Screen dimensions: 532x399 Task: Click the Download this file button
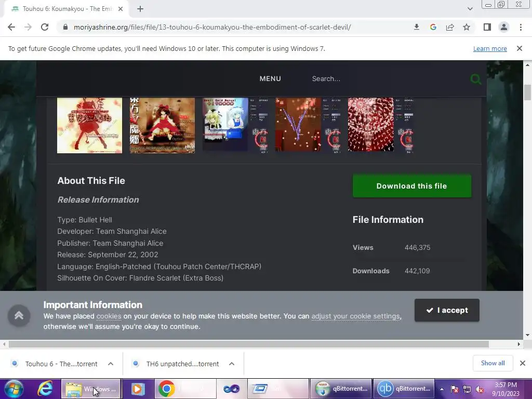(412, 186)
